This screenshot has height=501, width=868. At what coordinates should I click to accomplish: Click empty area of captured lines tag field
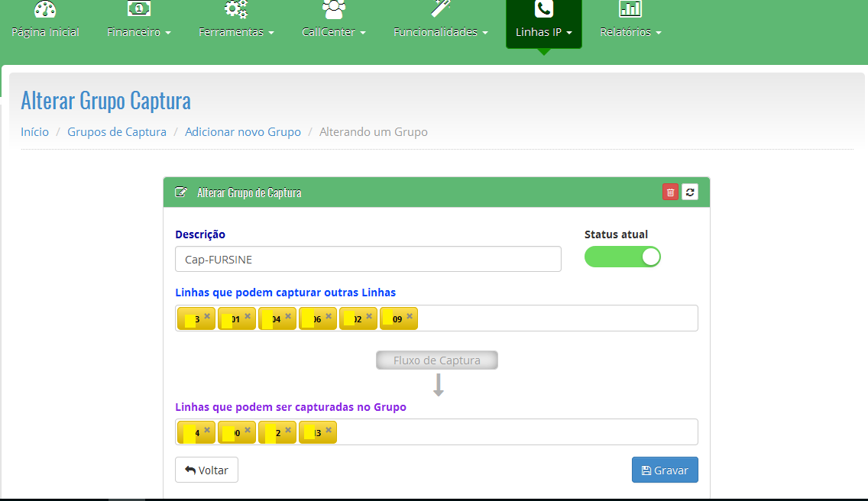(516, 432)
